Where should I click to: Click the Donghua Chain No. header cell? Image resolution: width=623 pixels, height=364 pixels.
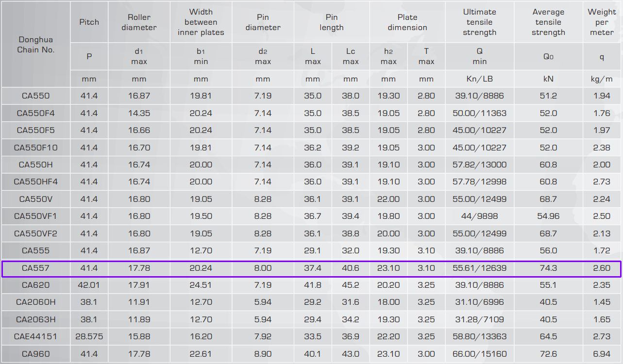[36, 45]
